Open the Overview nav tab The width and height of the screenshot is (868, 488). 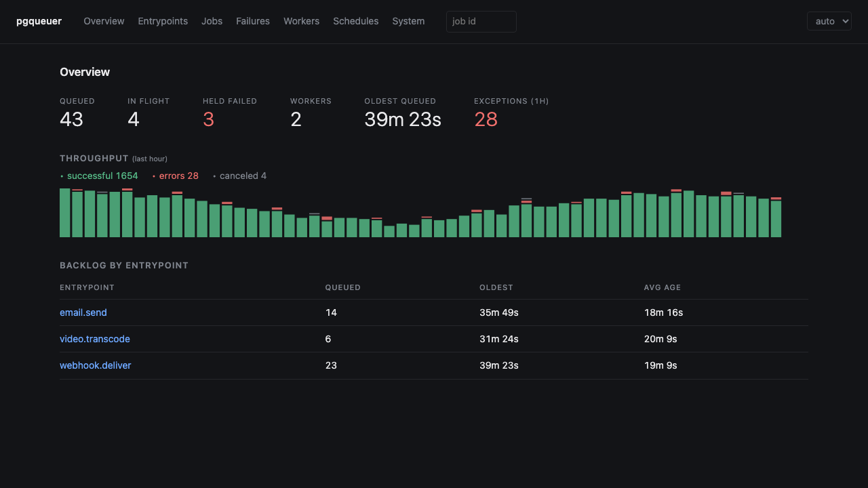pos(104,21)
